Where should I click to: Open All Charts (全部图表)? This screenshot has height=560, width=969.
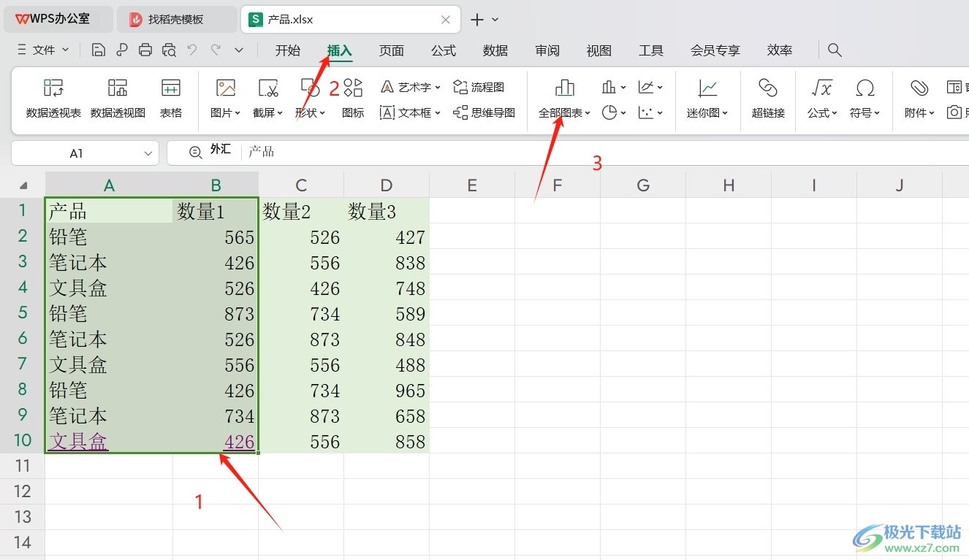564,99
